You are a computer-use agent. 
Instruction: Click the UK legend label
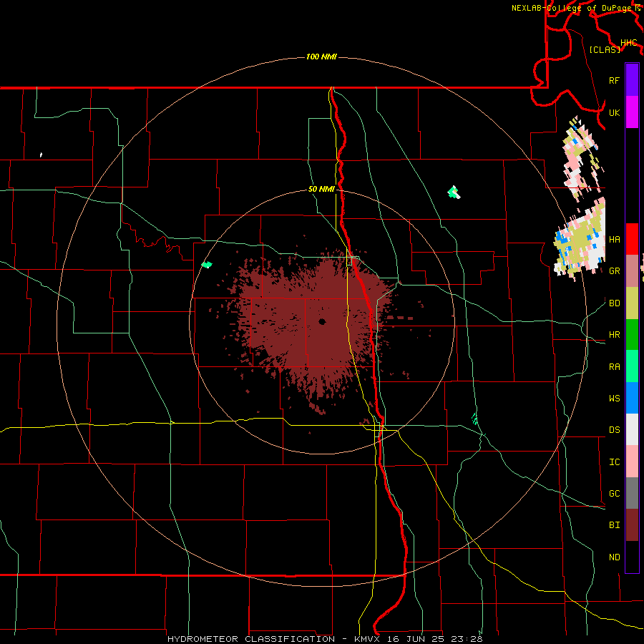point(614,112)
